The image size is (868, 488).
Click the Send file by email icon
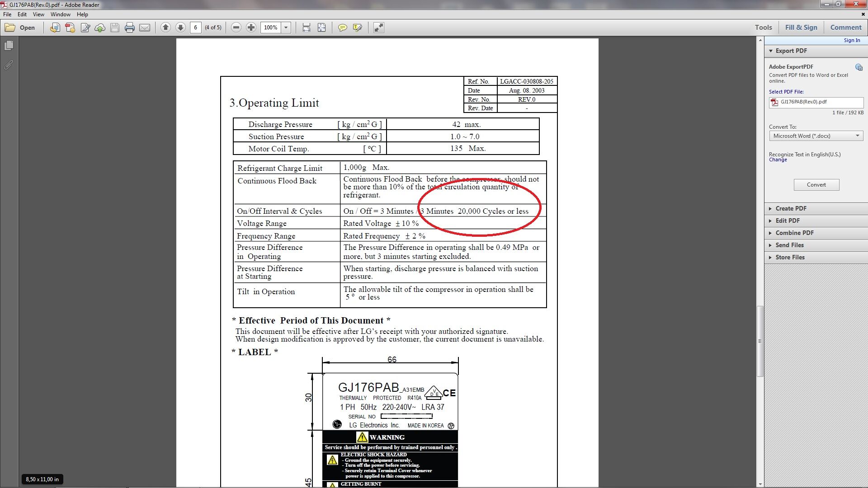(x=145, y=28)
